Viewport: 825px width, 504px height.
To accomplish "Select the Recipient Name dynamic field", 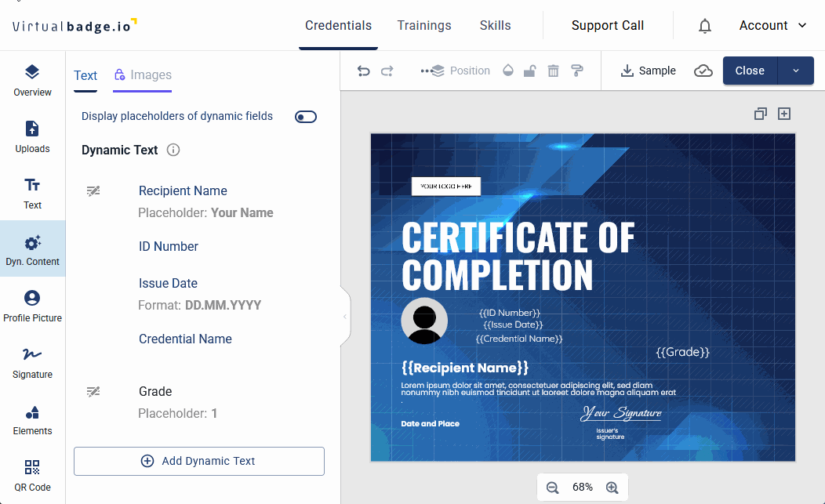I will (x=183, y=191).
